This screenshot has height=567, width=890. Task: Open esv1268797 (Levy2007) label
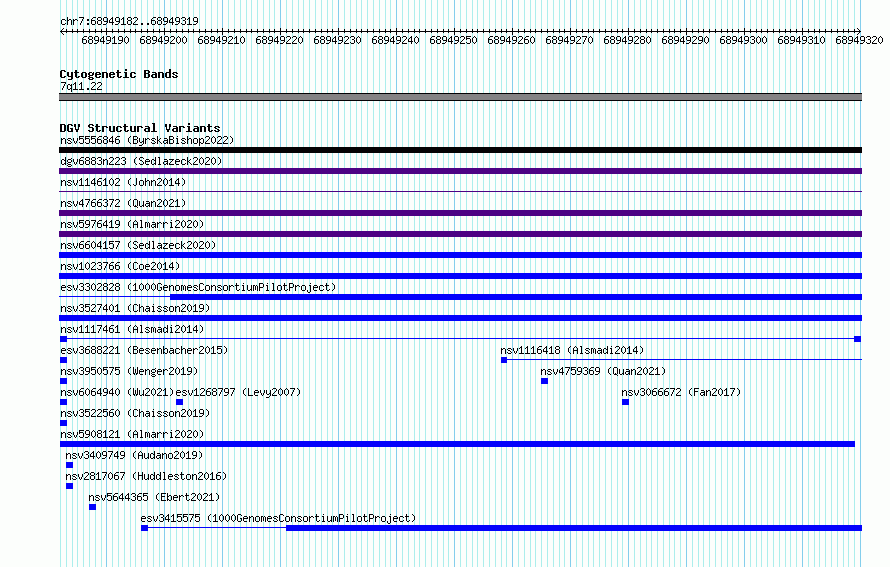[238, 392]
